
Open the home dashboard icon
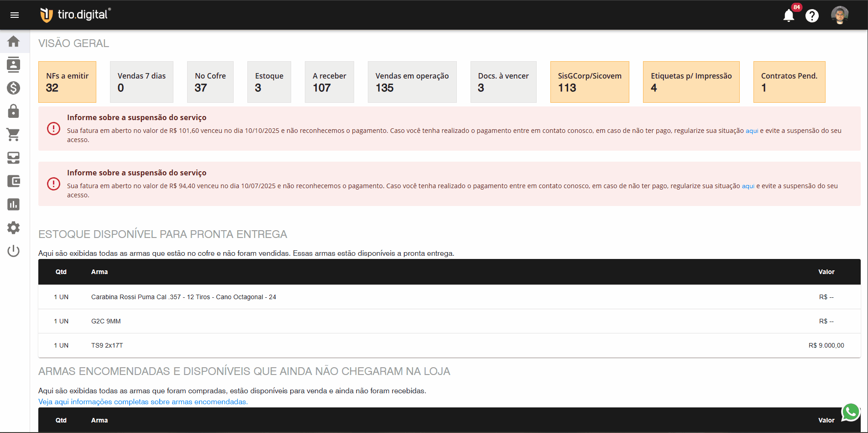(14, 41)
